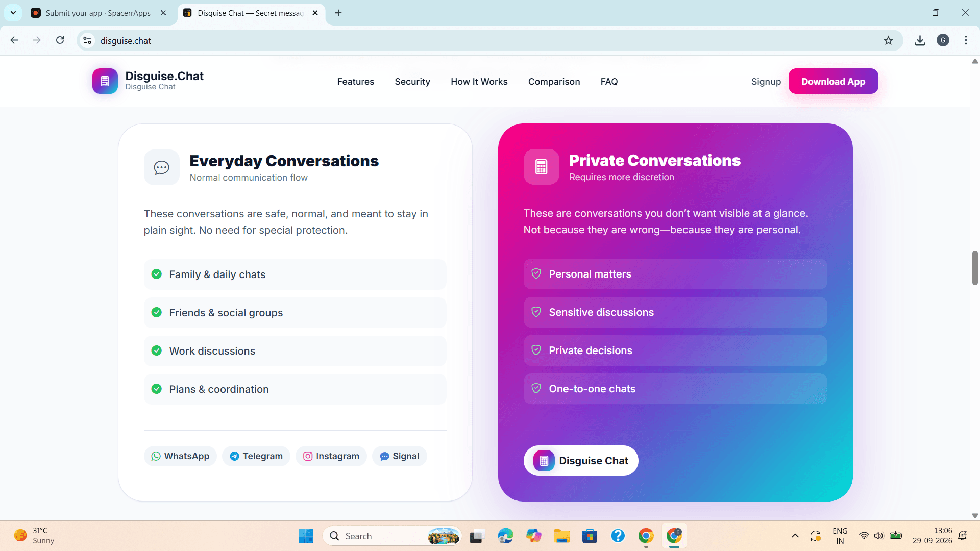
Task: Open the Windows Start menu
Action: [x=306, y=536]
